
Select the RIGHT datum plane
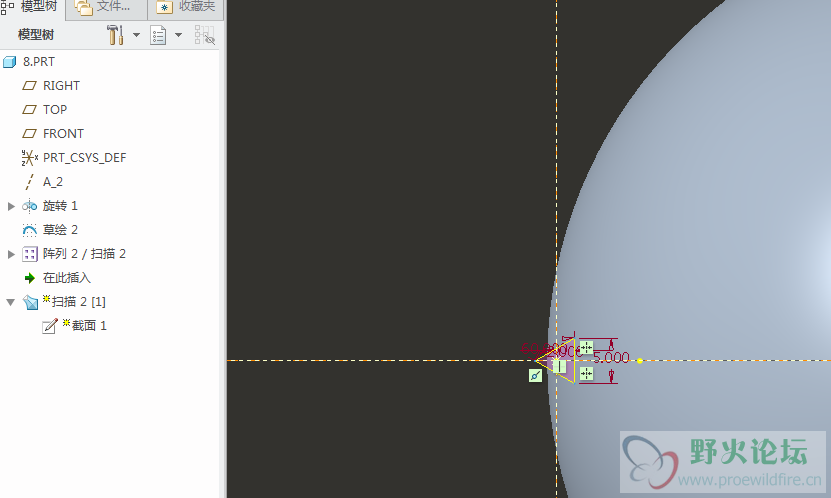pyautogui.click(x=61, y=85)
